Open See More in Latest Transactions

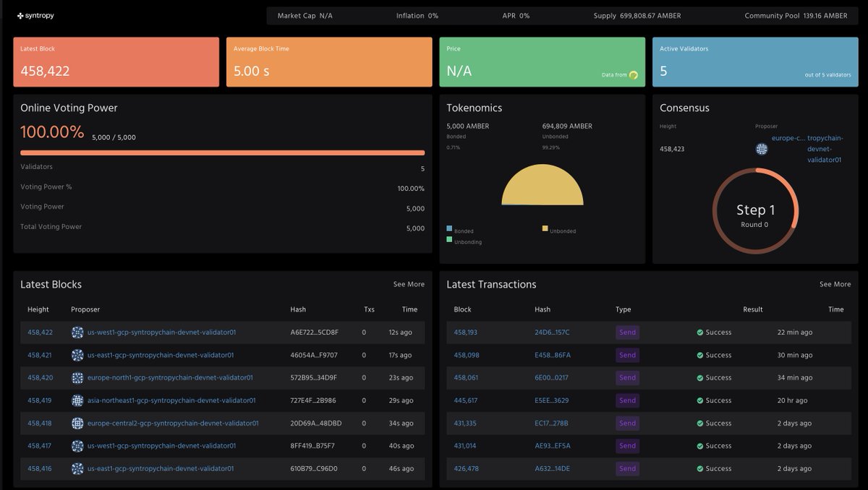(835, 284)
